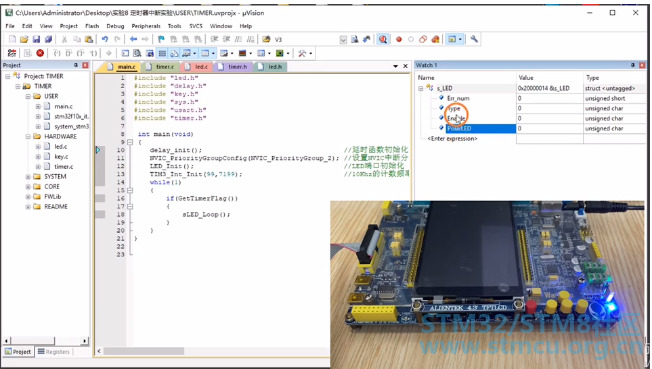Switch to the timer.c tab

[x=162, y=67]
